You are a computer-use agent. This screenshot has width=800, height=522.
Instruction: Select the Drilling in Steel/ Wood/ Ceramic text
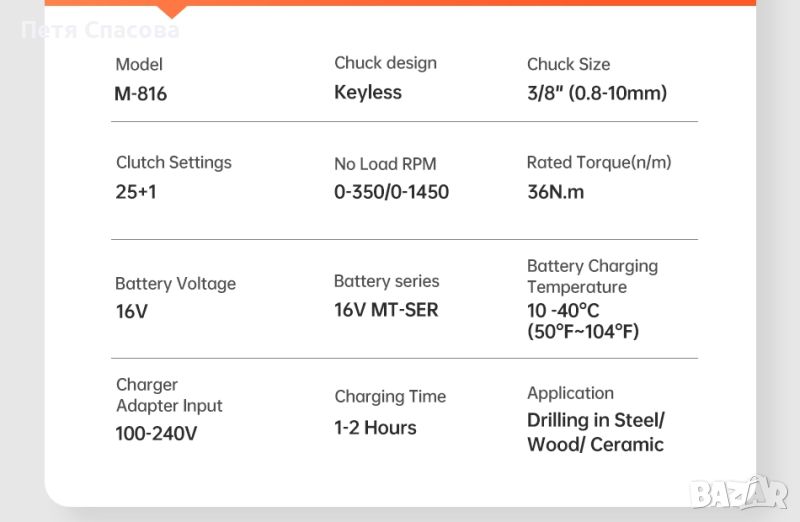click(x=595, y=432)
